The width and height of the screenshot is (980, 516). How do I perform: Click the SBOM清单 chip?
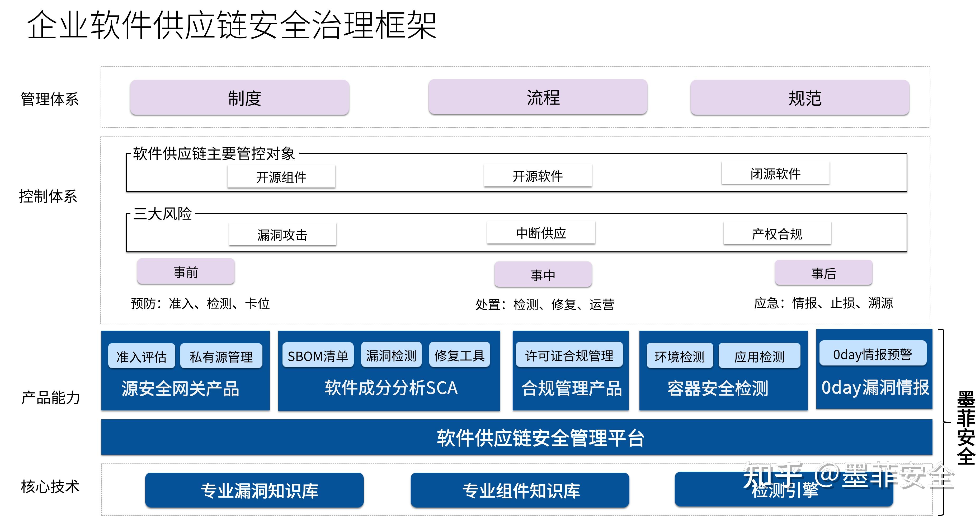(318, 355)
